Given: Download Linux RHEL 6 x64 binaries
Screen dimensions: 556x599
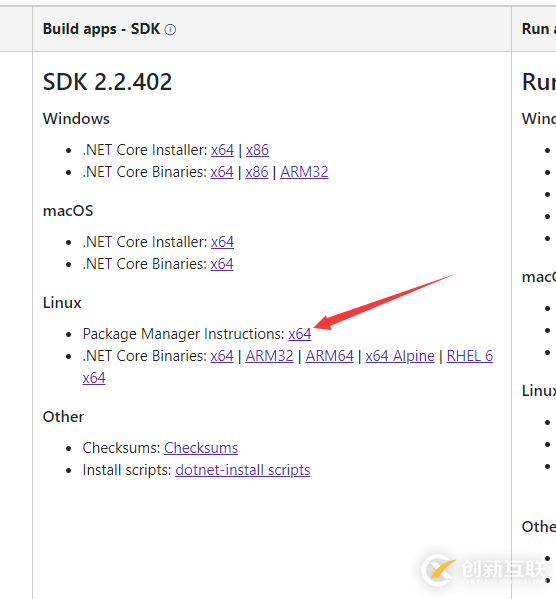Looking at the screenshot, I should (470, 356).
